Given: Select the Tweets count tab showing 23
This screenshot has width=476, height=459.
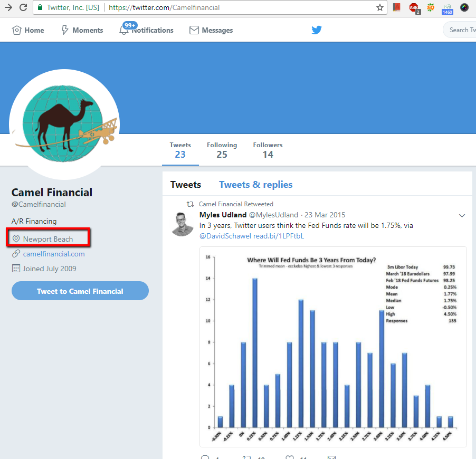Looking at the screenshot, I should 180,150.
